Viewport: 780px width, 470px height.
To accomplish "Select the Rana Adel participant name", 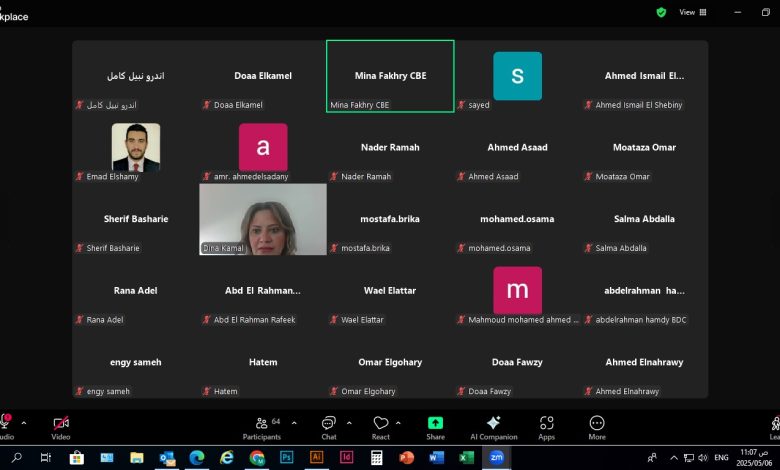I will [x=135, y=290].
